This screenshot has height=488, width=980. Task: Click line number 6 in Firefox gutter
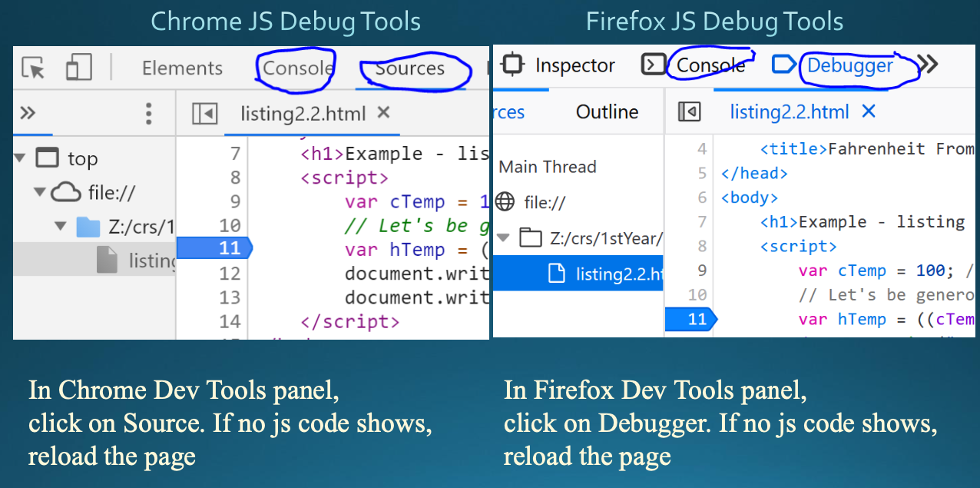tap(702, 198)
